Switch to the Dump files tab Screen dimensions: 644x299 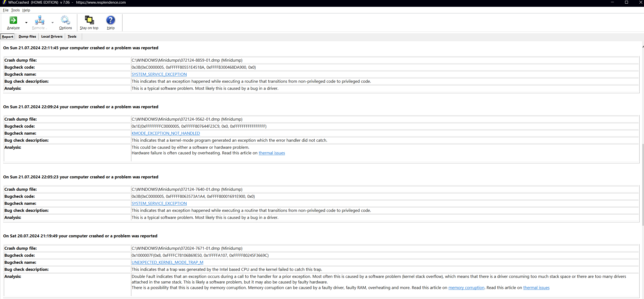click(27, 36)
